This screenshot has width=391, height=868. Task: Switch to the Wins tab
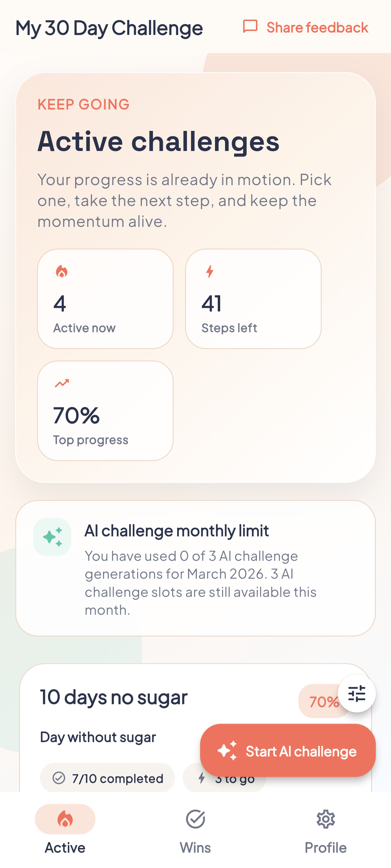[195, 832]
